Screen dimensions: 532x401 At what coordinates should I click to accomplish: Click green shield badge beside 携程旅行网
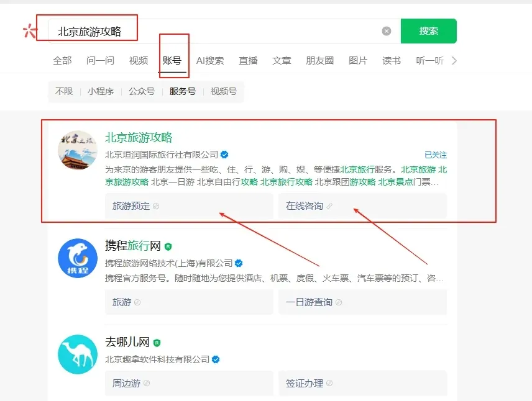pyautogui.click(x=168, y=247)
